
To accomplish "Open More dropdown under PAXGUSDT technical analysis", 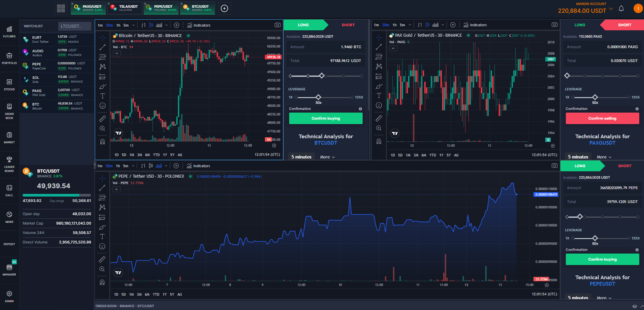I will [604, 157].
